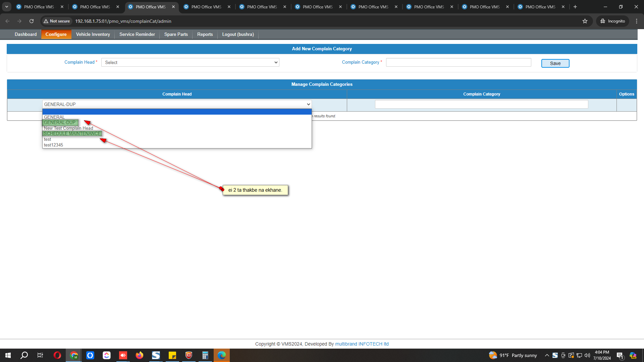Open Firefox from the taskbar
Screen dimensions: 644x362
pos(140,355)
